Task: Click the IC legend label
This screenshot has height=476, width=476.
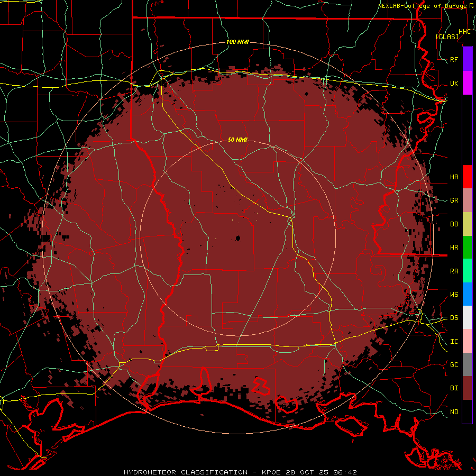Action: coord(454,342)
